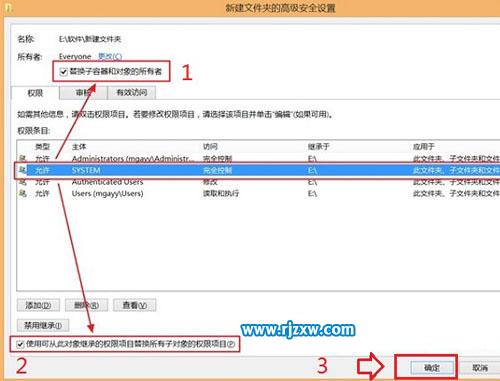Click the 类型 column header

pyautogui.click(x=42, y=147)
